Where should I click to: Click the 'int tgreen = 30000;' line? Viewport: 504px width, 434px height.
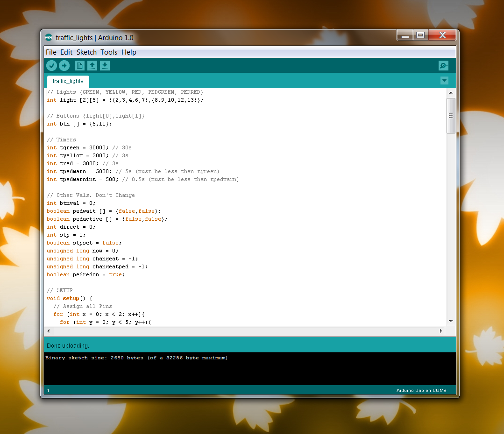pyautogui.click(x=89, y=147)
